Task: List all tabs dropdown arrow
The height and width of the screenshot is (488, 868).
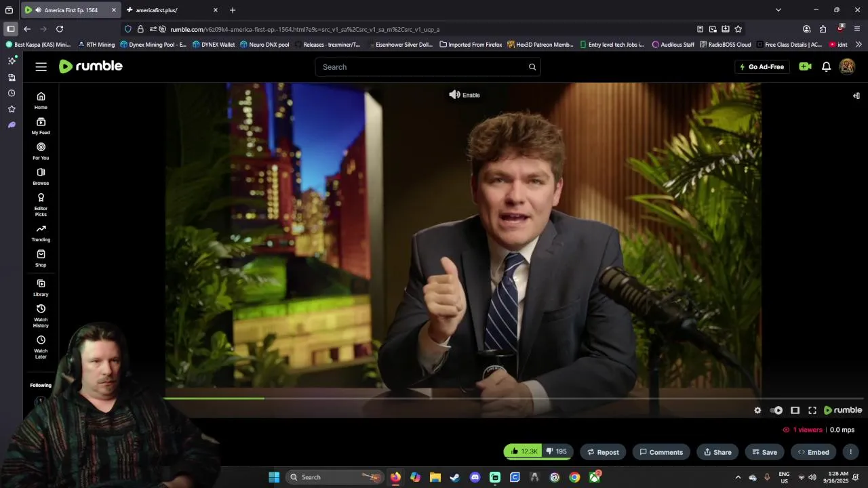Action: [x=778, y=10]
